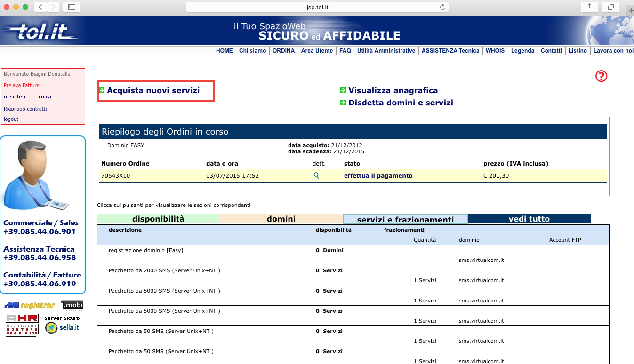The width and height of the screenshot is (634, 364).
Task: Click the Safari address bar showing jsp.tol.it
Action: tap(316, 7)
